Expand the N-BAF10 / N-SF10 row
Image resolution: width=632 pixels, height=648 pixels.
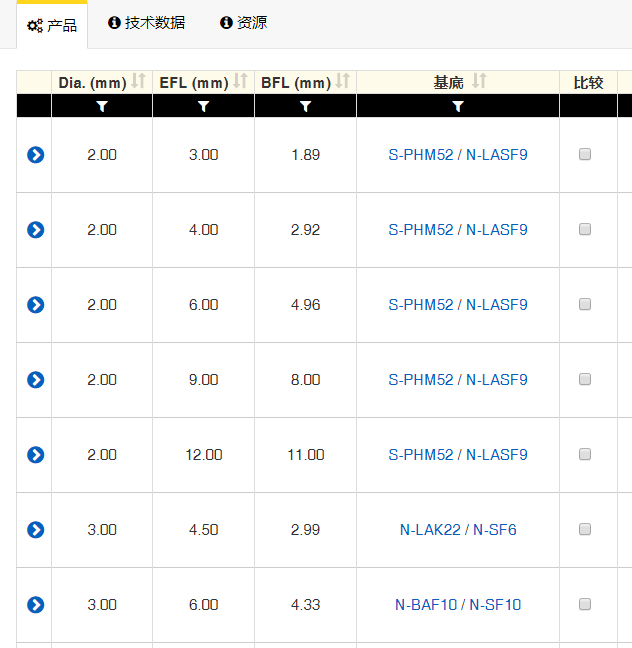(x=36, y=605)
